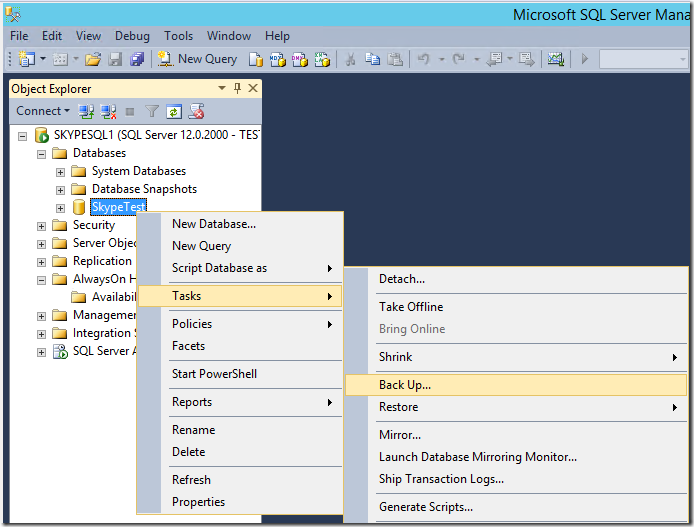Open the Reports submenu
Image resolution: width=694 pixels, height=527 pixels.
(241, 402)
